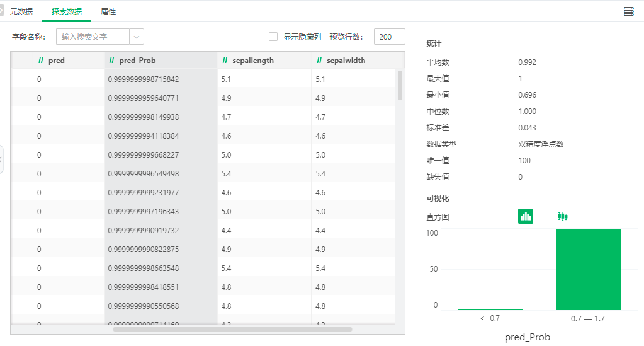Viewport: 644px width, 346px height.
Task: Click the # type icon beside pred
Action: tap(40, 61)
